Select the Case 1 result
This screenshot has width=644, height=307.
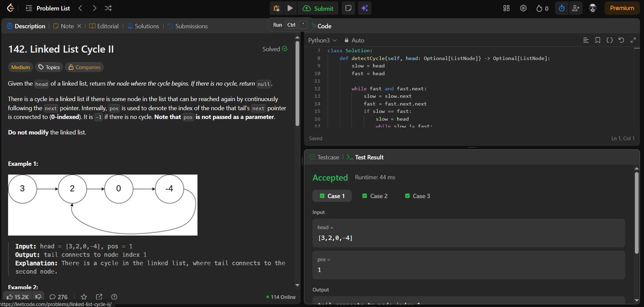(x=332, y=196)
